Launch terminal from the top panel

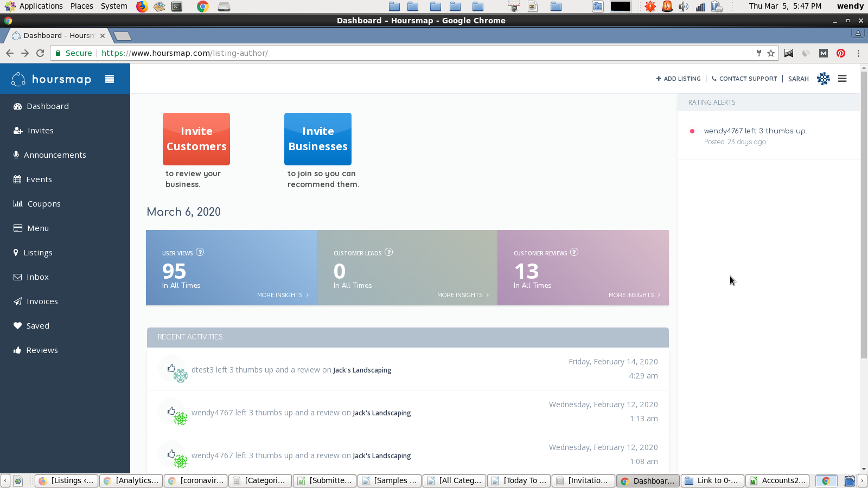177,7
